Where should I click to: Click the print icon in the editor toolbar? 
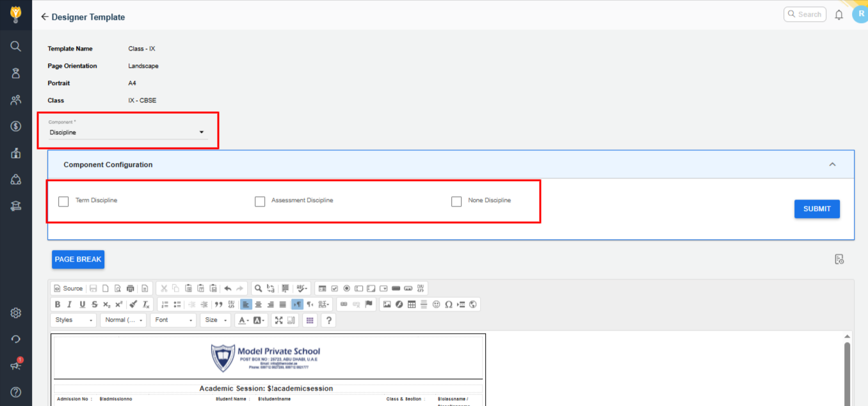tap(131, 288)
